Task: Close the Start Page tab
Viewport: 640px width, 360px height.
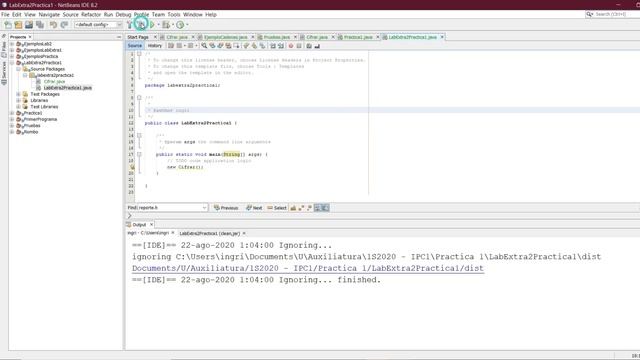Action: pos(155,37)
